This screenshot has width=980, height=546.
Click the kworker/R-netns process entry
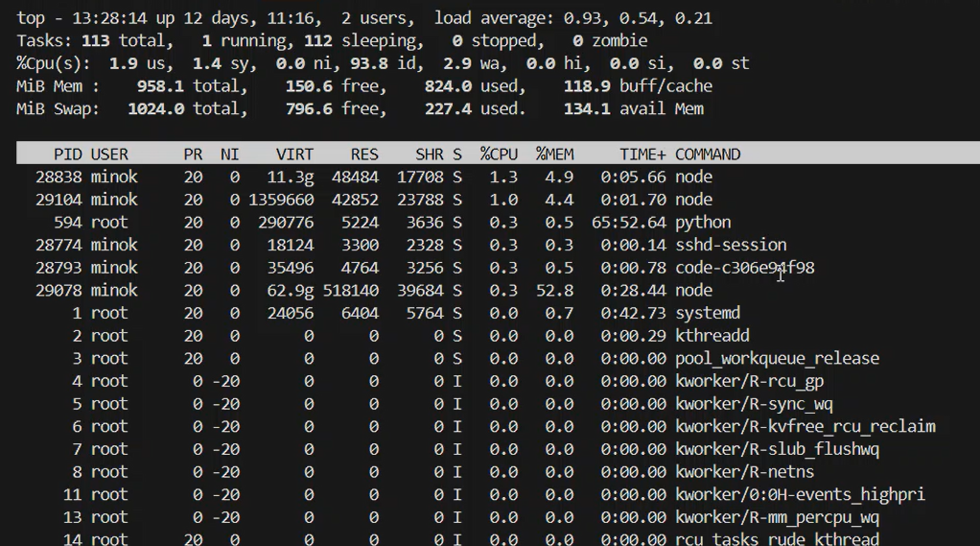[744, 472]
